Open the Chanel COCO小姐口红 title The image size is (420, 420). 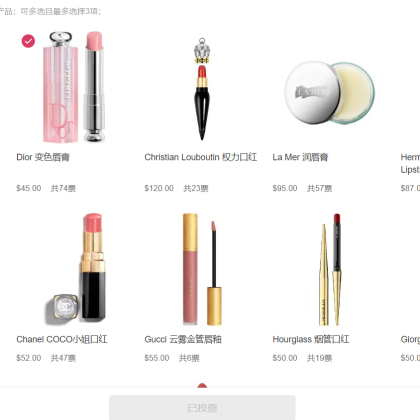click(62, 339)
